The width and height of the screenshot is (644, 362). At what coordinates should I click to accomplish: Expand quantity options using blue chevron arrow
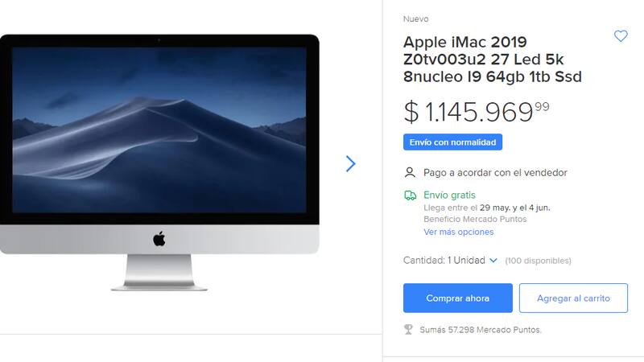point(493,261)
